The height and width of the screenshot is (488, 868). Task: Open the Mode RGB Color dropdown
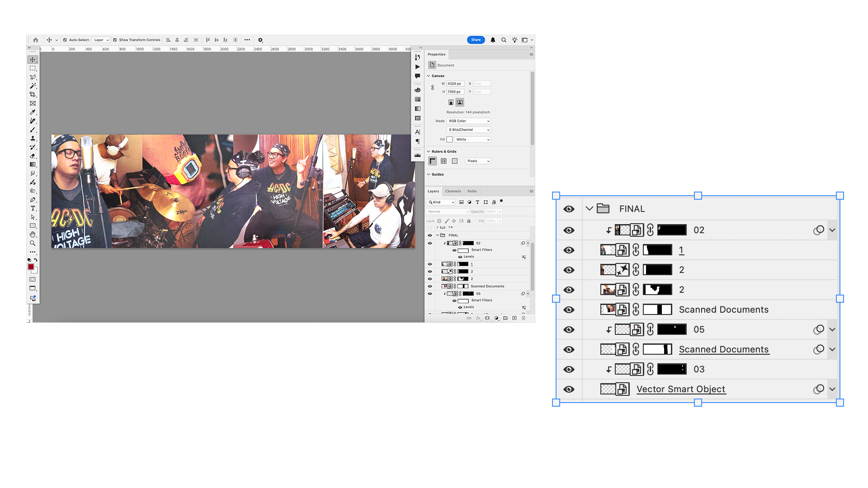(x=469, y=121)
